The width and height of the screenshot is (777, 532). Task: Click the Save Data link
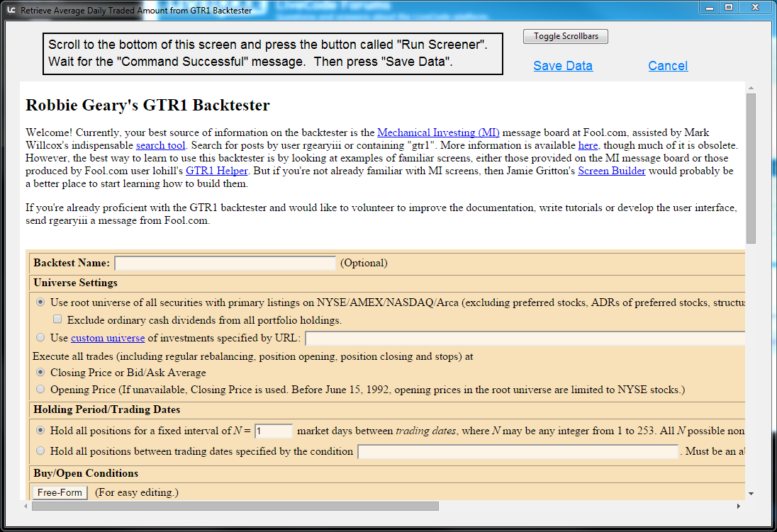[563, 66]
